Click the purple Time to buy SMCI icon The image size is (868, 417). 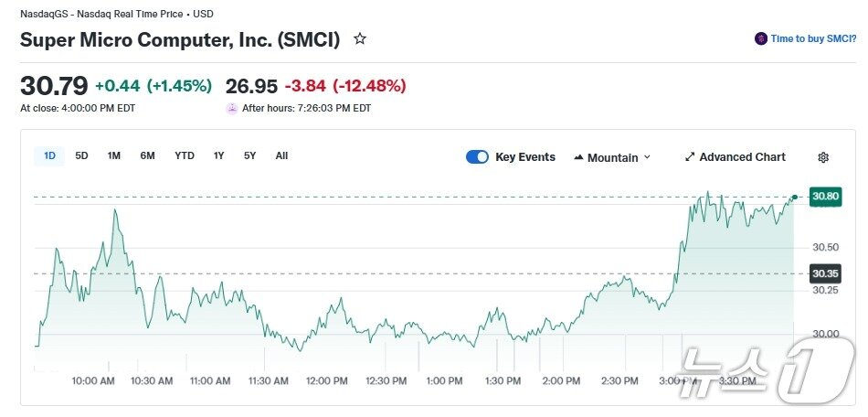760,38
